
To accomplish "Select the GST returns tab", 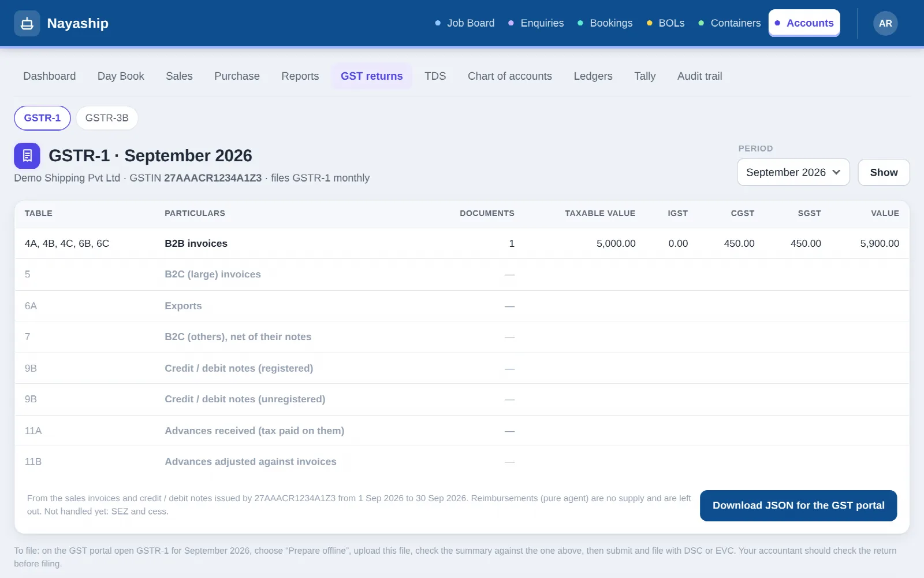I will click(x=372, y=76).
